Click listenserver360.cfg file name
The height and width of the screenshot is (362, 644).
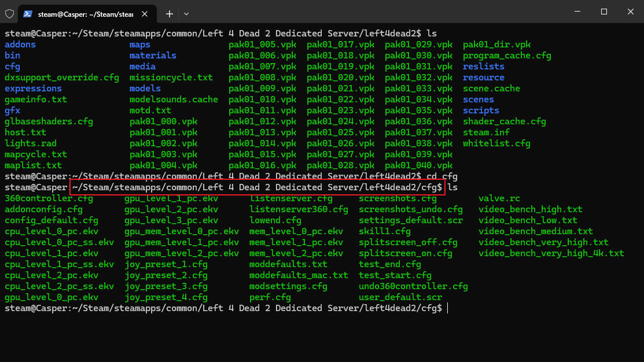pyautogui.click(x=299, y=209)
